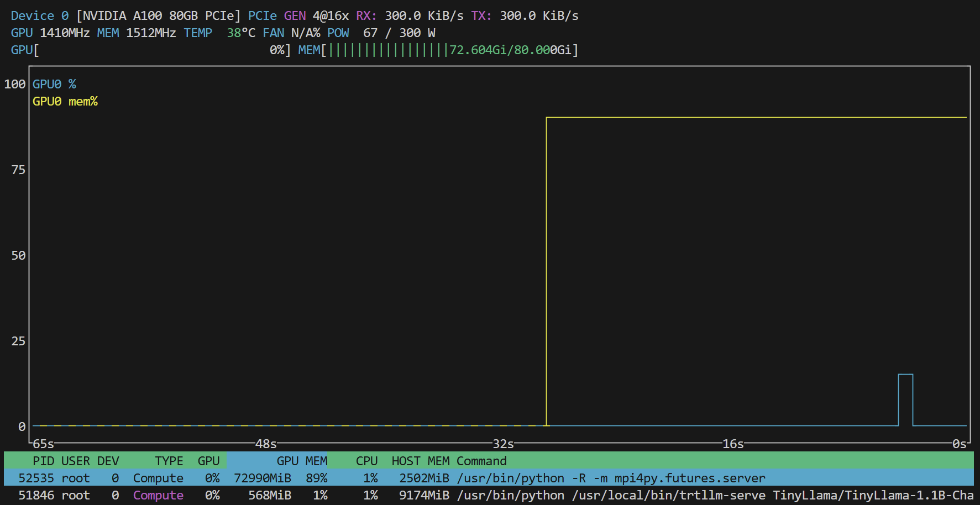The image size is (980, 505).
Task: Select the HOST MEM column header
Action: click(x=420, y=461)
